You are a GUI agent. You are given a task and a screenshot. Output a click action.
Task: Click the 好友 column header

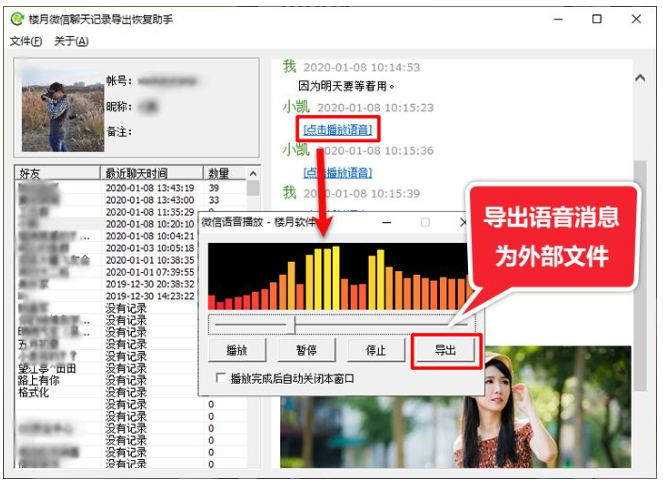click(58, 173)
